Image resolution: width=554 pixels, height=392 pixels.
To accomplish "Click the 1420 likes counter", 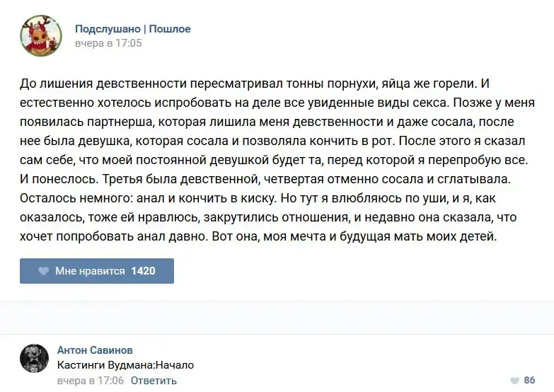I will point(143,271).
